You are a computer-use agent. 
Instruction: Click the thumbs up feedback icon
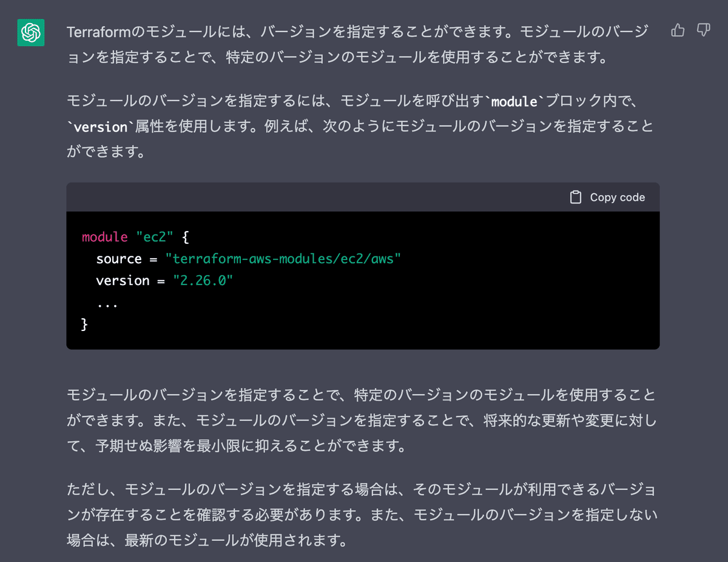pos(678,30)
